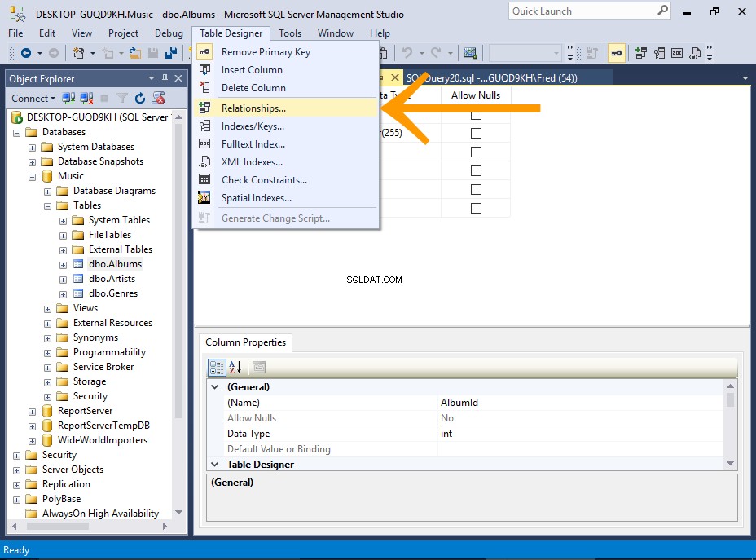Screen dimensions: 756x560
Task: Click the Save floppy disk toolbar icon
Action: pyautogui.click(x=153, y=53)
